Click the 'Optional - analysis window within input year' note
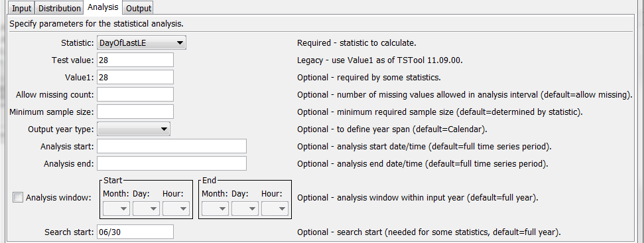Image resolution: width=644 pixels, height=243 pixels. click(418, 198)
